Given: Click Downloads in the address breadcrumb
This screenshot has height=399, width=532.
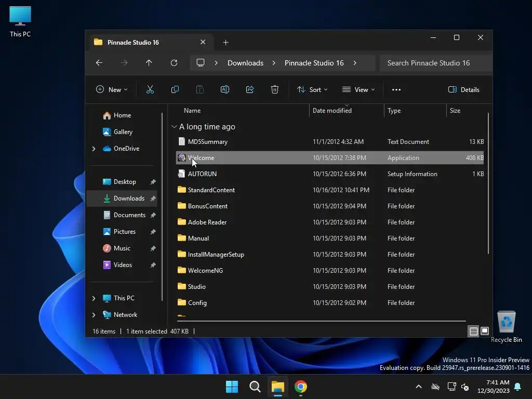Looking at the screenshot, I should [x=245, y=63].
